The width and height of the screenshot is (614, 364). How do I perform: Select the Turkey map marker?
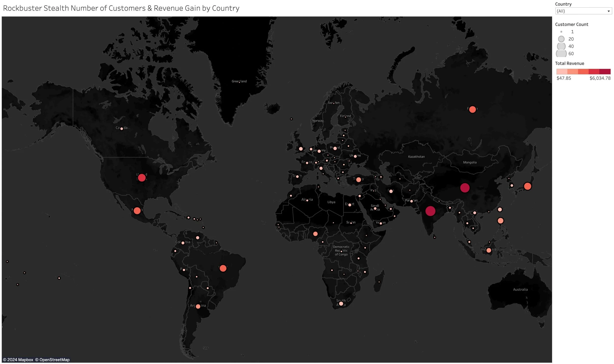(x=359, y=180)
